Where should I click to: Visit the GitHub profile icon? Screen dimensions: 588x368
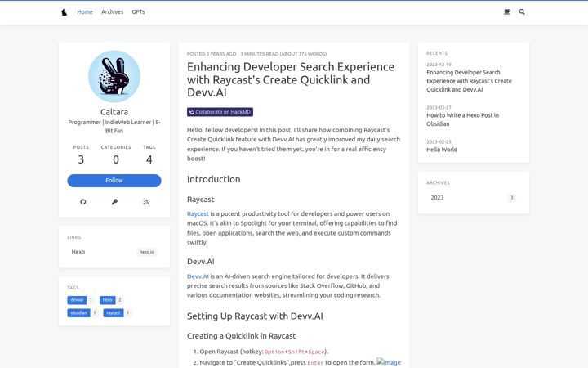point(82,202)
